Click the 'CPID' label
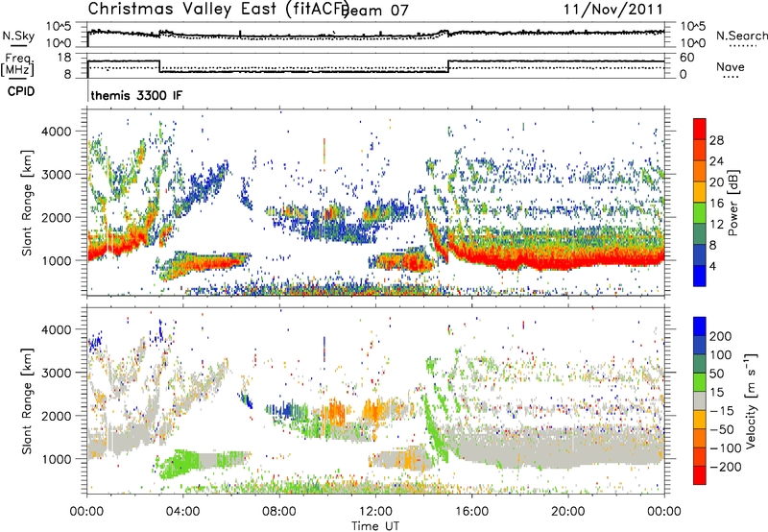The height and width of the screenshot is (532, 768). click(x=21, y=91)
